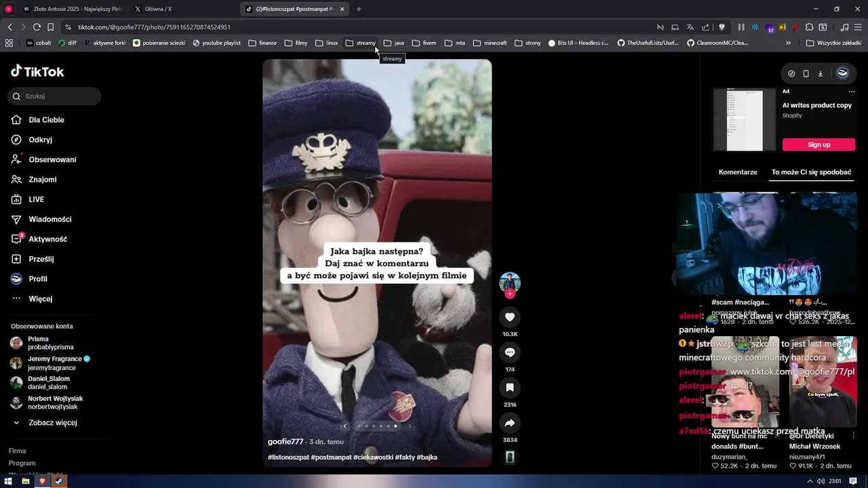
Task: Open comments via speech bubble icon
Action: coord(510,352)
